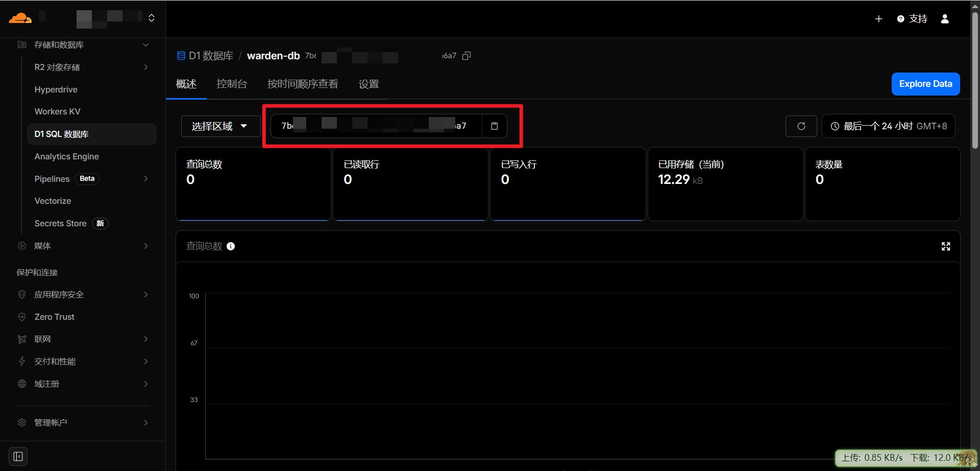Open Hyperdrive in sidebar
980x471 pixels.
56,89
